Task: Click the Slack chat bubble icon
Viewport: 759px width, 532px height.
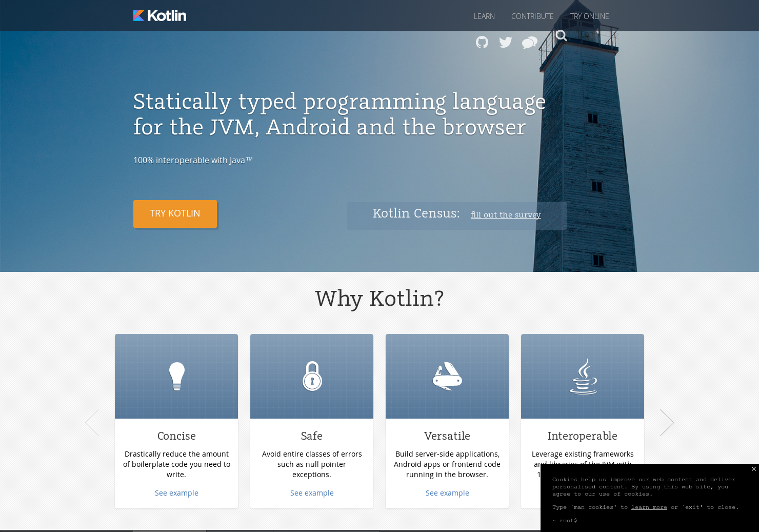Action: [530, 42]
